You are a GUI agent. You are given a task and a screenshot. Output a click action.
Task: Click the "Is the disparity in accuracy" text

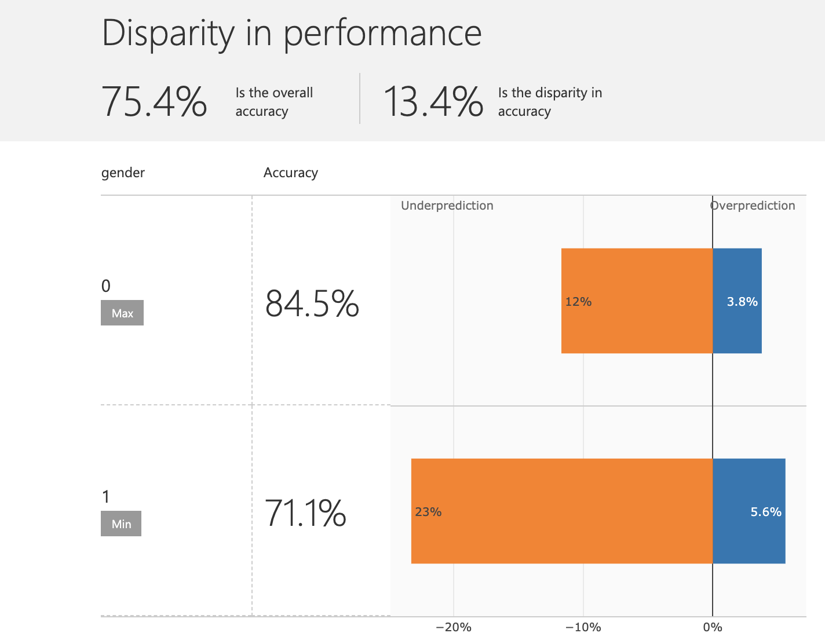click(550, 101)
